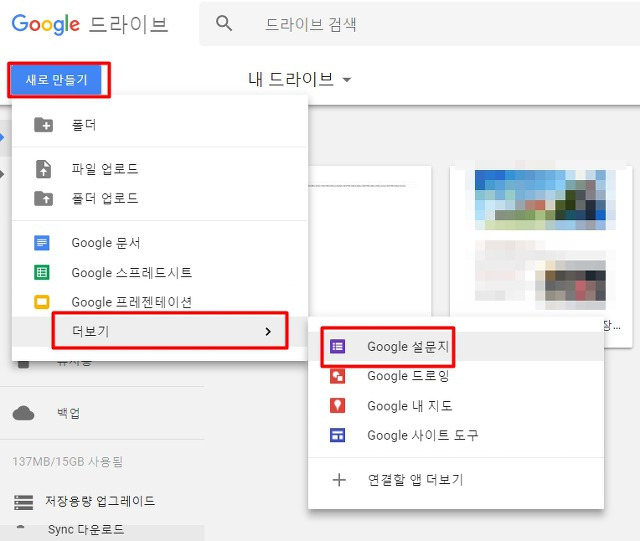The height and width of the screenshot is (541, 640).
Task: Click the Google Forms purple icon
Action: [338, 347]
